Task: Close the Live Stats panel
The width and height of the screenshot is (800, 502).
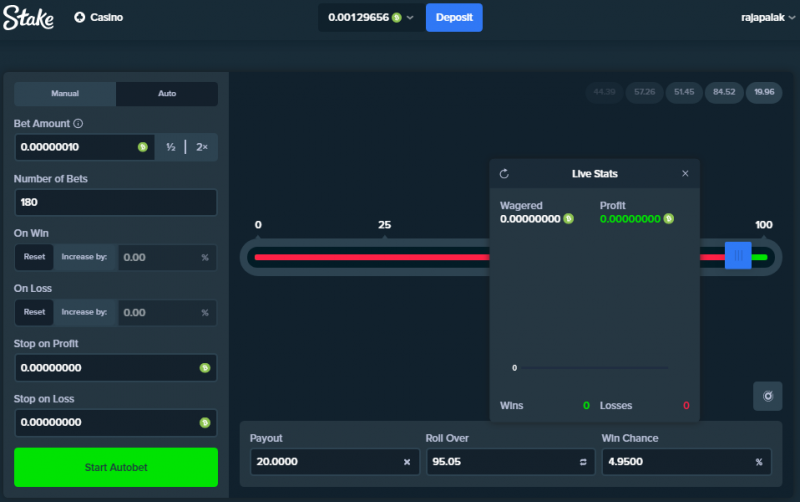Action: tap(685, 173)
